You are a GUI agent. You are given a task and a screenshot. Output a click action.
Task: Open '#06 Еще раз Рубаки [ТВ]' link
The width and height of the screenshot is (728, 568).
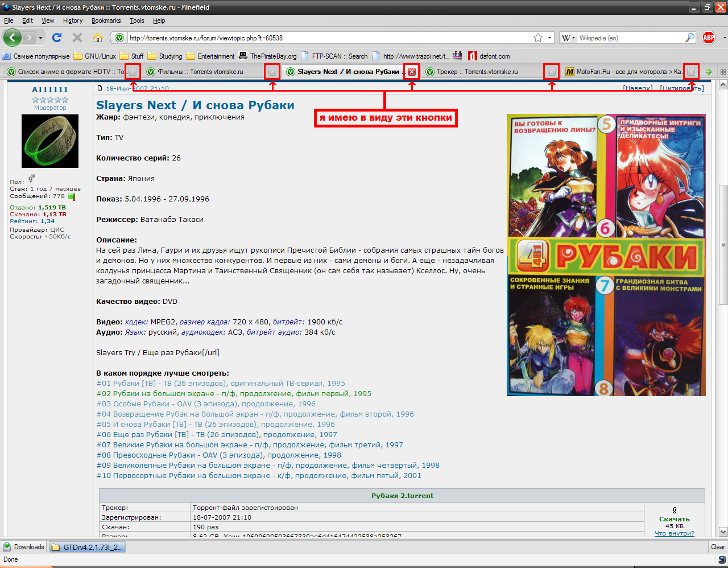pyautogui.click(x=217, y=434)
